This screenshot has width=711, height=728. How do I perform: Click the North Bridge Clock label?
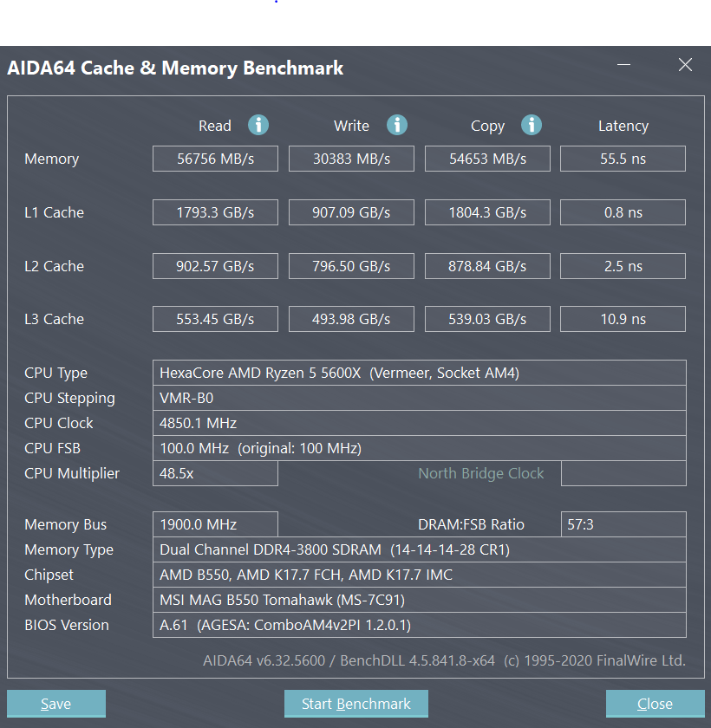pos(481,473)
